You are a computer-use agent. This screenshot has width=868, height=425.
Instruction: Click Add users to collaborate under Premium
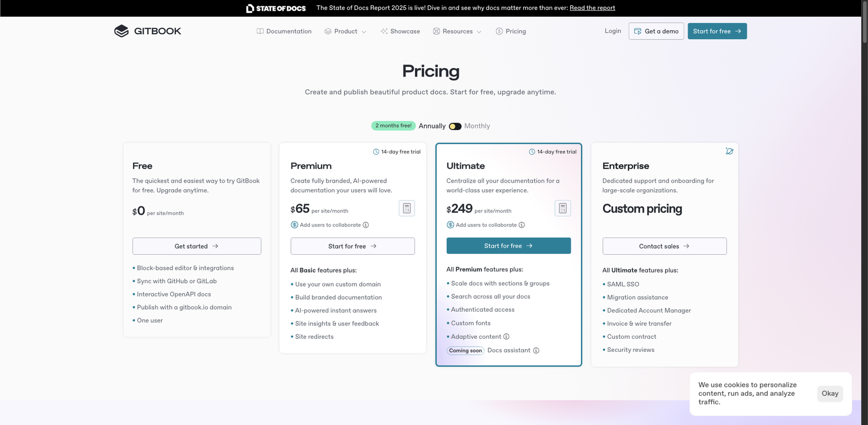point(330,225)
